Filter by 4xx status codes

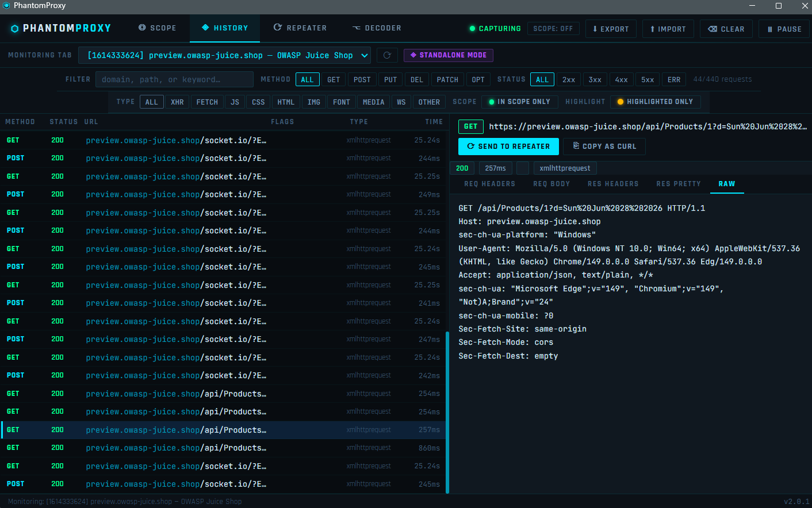coord(622,79)
